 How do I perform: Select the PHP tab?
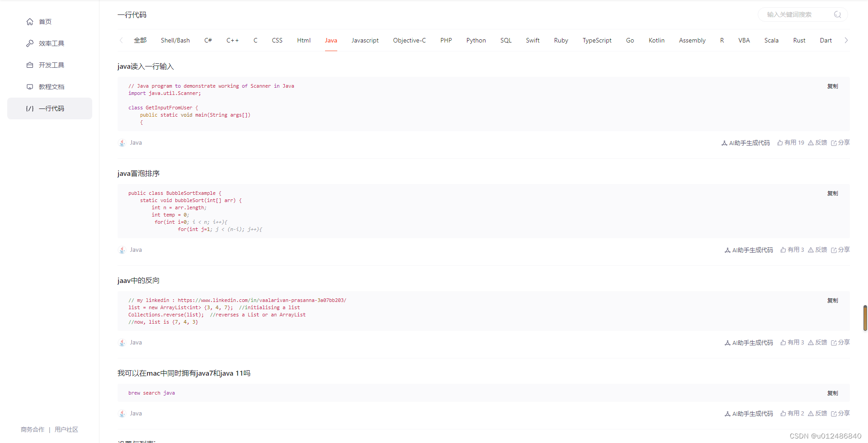click(446, 40)
